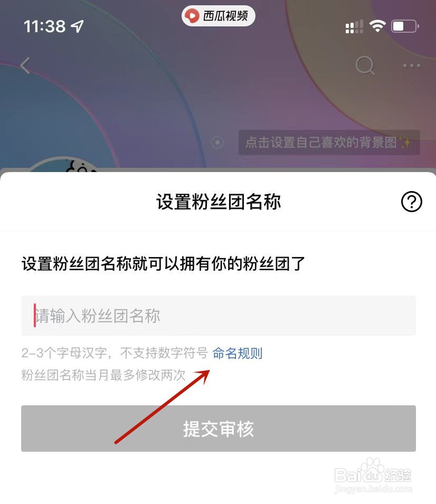Tap the help question mark icon
The width and height of the screenshot is (436, 504).
412,202
